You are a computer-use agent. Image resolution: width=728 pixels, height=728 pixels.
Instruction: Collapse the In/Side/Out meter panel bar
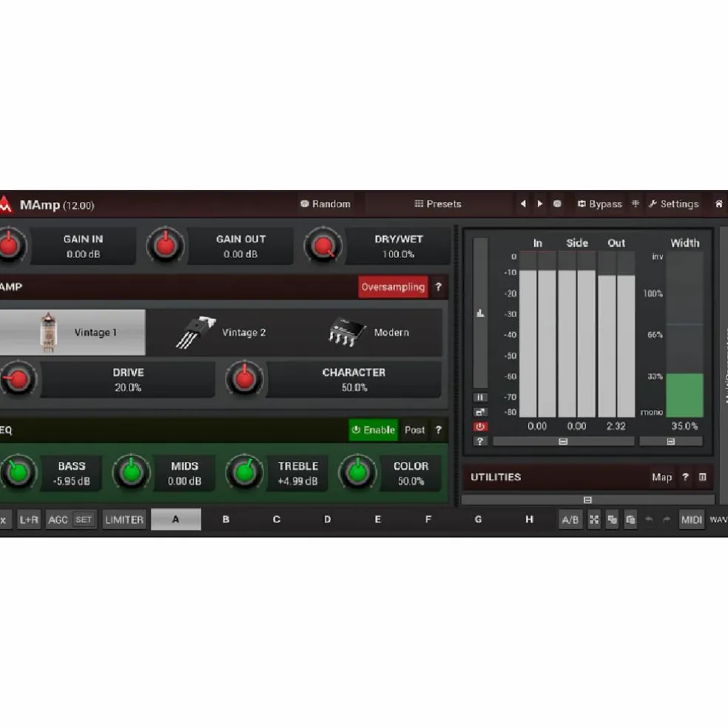tap(563, 442)
